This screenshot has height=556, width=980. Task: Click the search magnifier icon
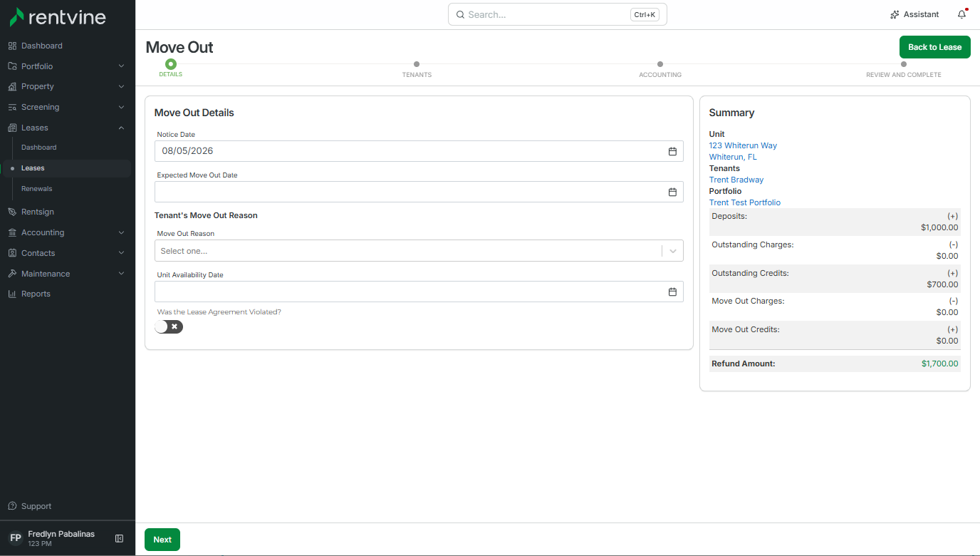[x=460, y=14]
